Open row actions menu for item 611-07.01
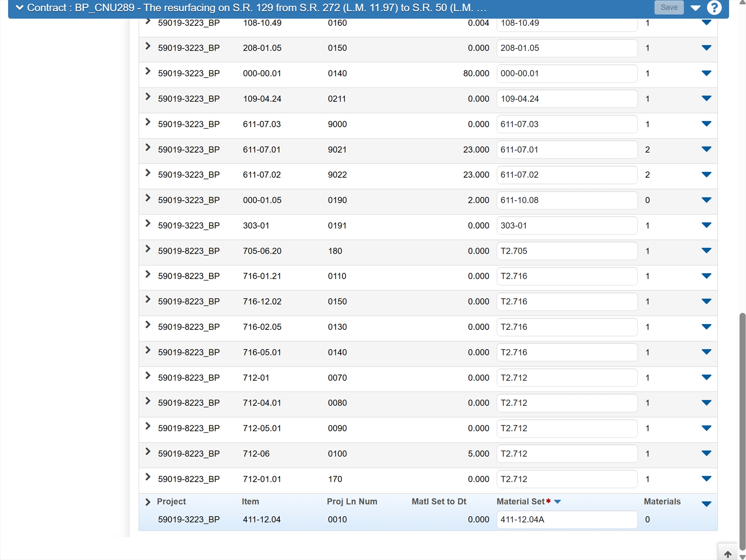746x560 pixels. click(706, 149)
